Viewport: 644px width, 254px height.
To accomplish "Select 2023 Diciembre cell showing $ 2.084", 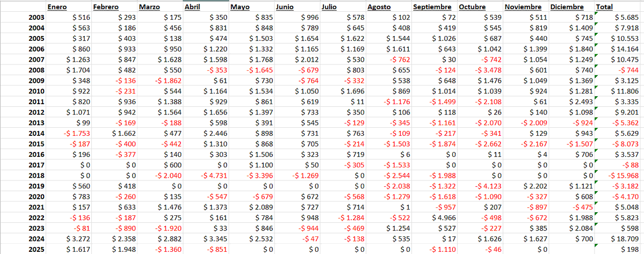I will [x=571, y=228].
